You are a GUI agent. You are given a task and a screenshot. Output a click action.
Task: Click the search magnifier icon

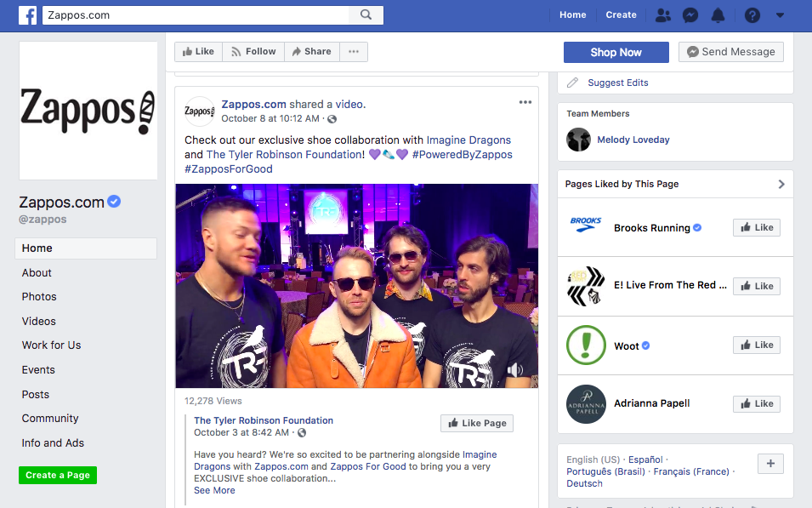point(366,15)
